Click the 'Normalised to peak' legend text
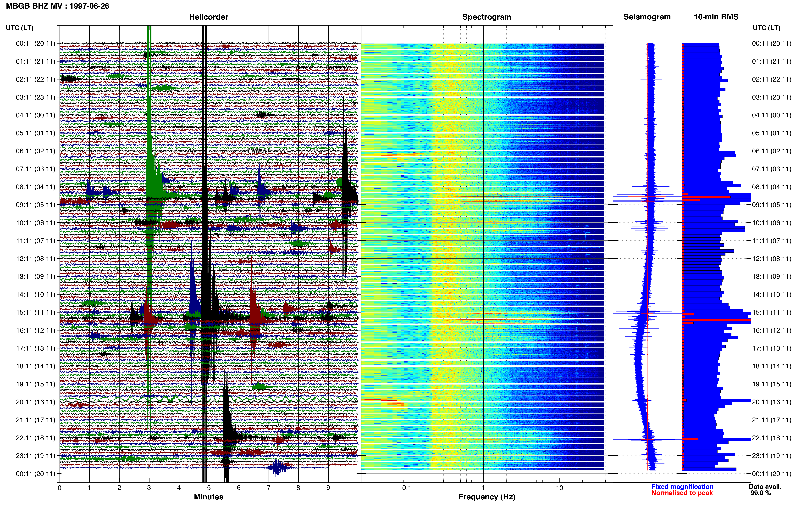 (682, 493)
